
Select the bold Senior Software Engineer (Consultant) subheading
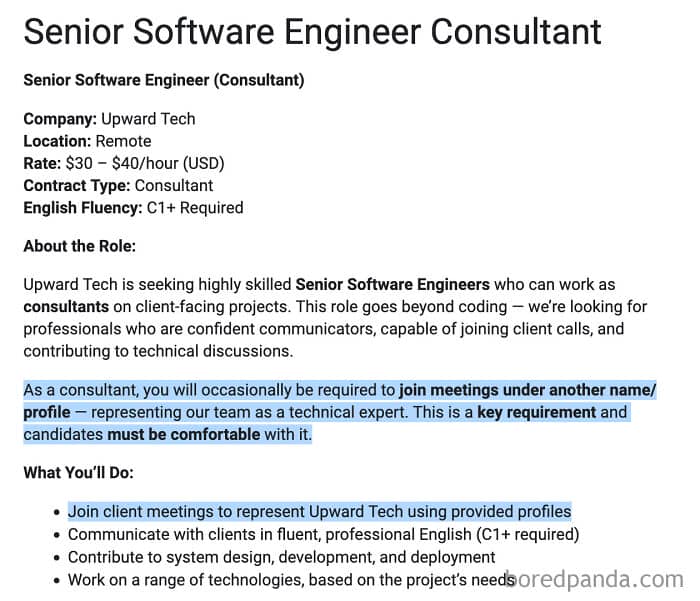(x=164, y=80)
